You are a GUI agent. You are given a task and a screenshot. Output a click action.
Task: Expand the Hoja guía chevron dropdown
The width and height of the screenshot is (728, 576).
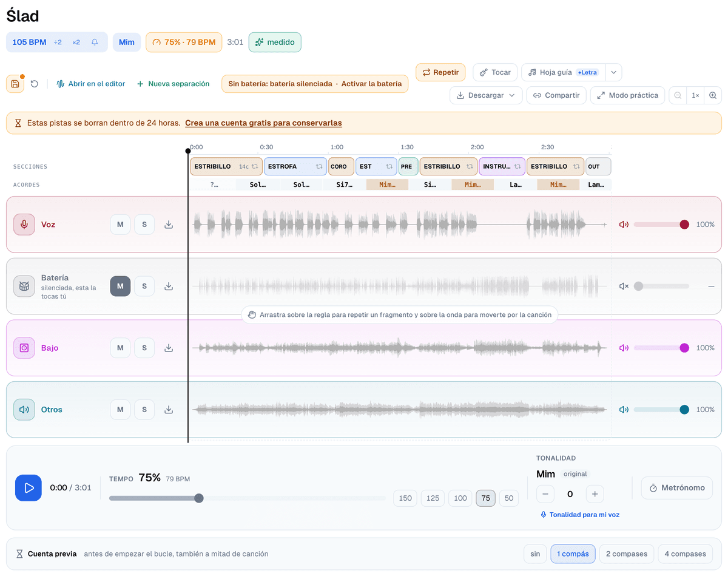(x=613, y=72)
